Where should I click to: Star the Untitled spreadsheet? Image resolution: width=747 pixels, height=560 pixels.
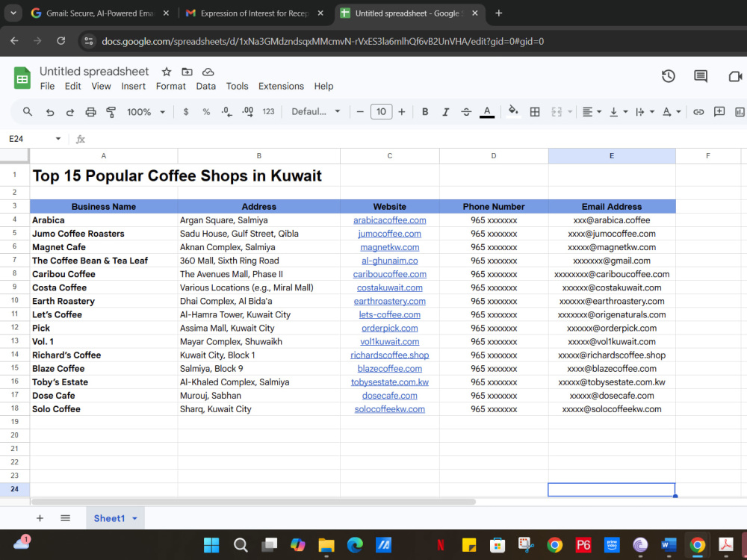pyautogui.click(x=167, y=72)
